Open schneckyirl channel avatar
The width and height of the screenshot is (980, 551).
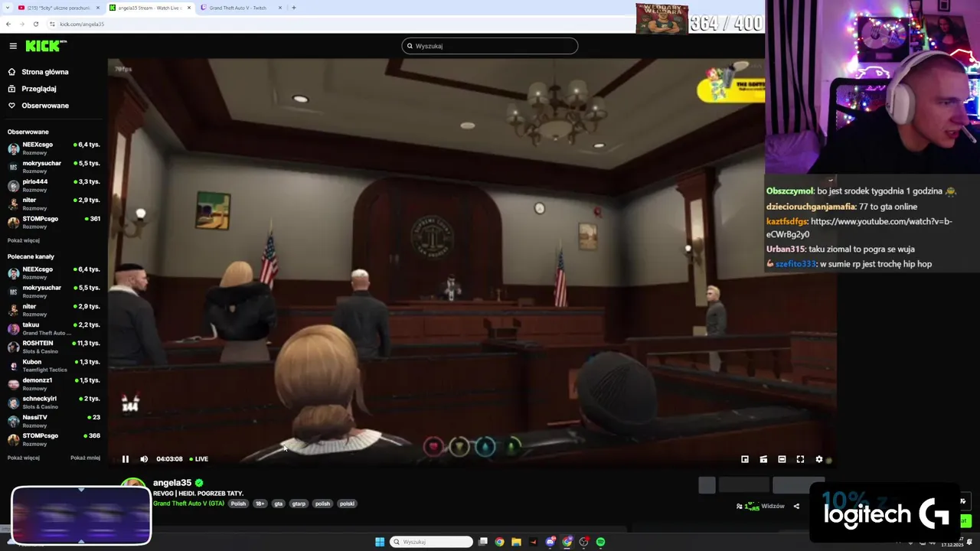coord(13,403)
